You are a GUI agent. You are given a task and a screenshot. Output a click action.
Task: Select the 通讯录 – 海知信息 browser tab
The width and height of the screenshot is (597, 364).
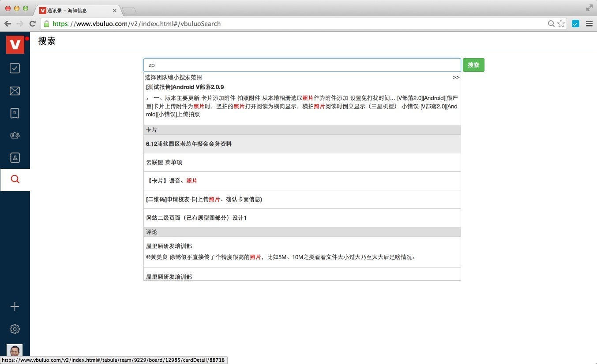point(75,10)
